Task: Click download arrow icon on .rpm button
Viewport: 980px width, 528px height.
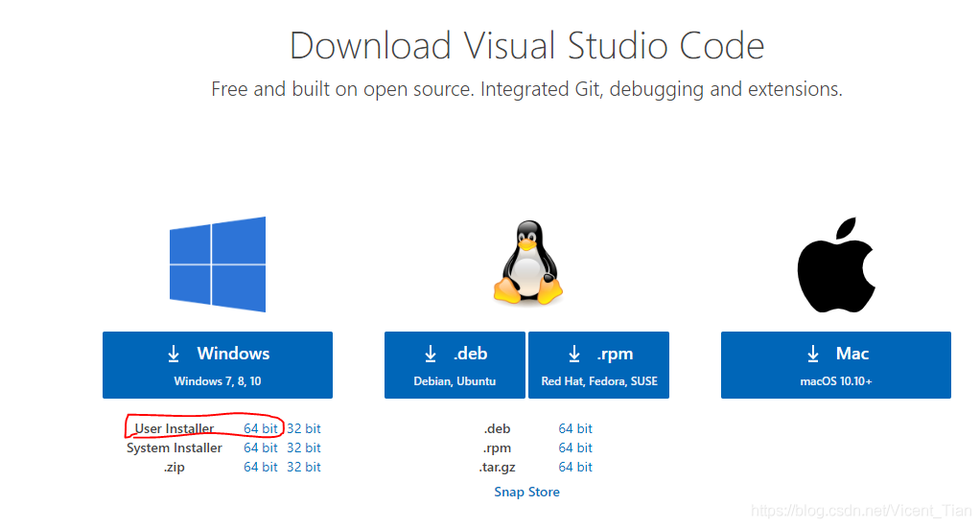Action: click(x=574, y=354)
